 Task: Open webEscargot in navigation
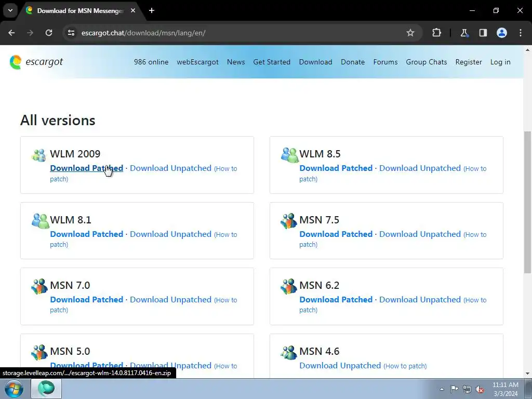tap(197, 62)
